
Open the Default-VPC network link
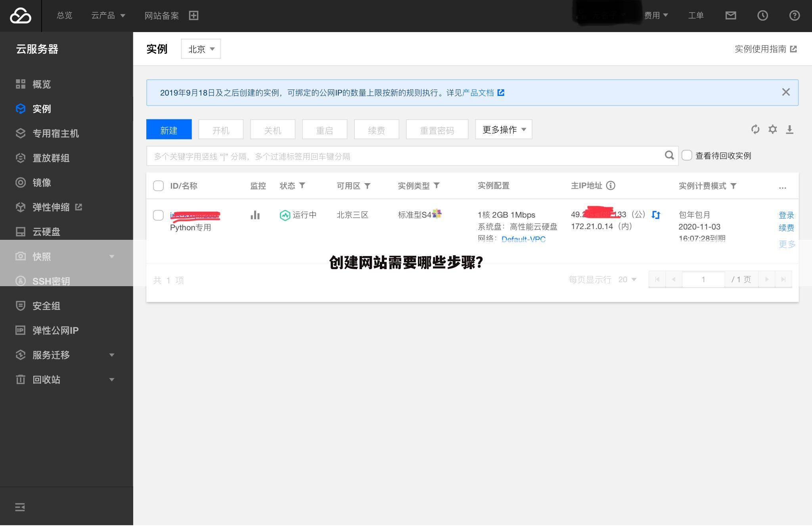523,239
